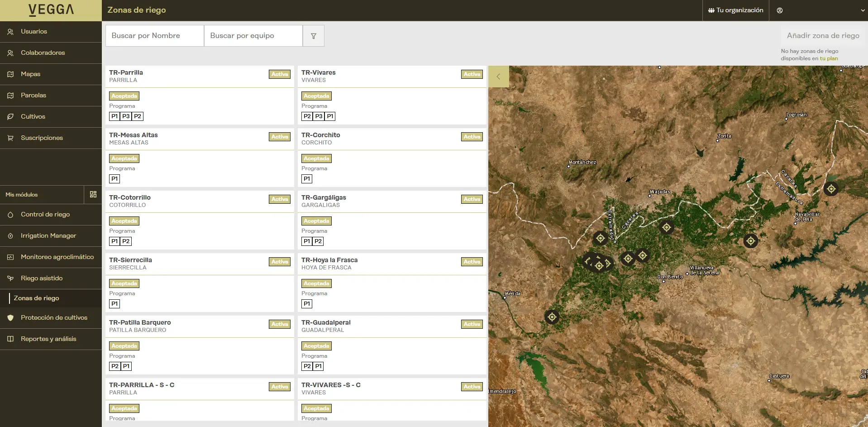868x427 pixels.
Task: Select program P2 in TR-Patilla Barquero card
Action: point(115,366)
